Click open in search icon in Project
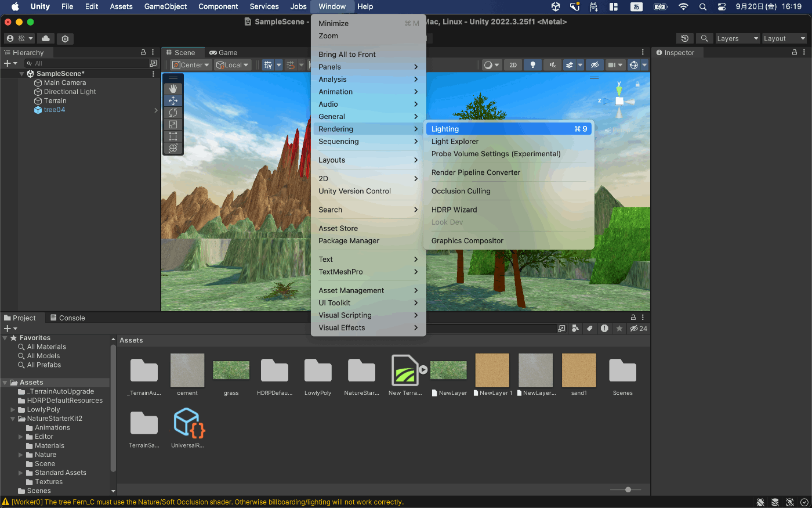This screenshot has width=812, height=508. coord(561,329)
